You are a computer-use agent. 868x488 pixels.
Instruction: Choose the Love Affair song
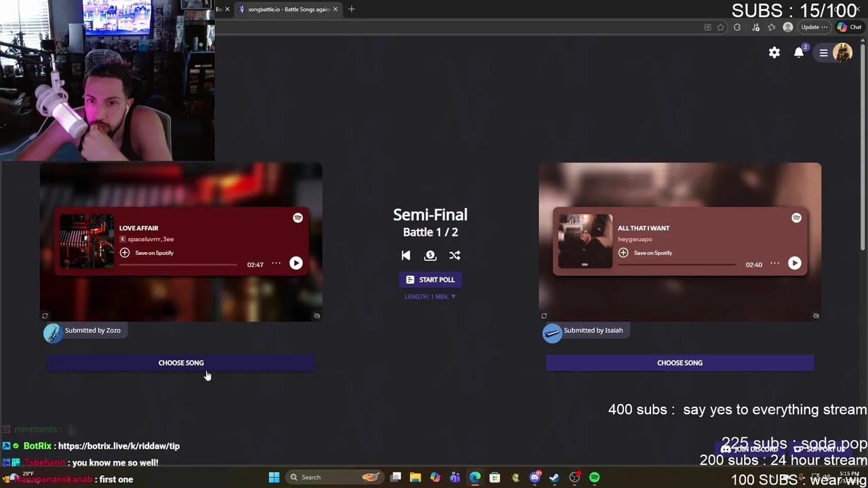[x=181, y=363]
